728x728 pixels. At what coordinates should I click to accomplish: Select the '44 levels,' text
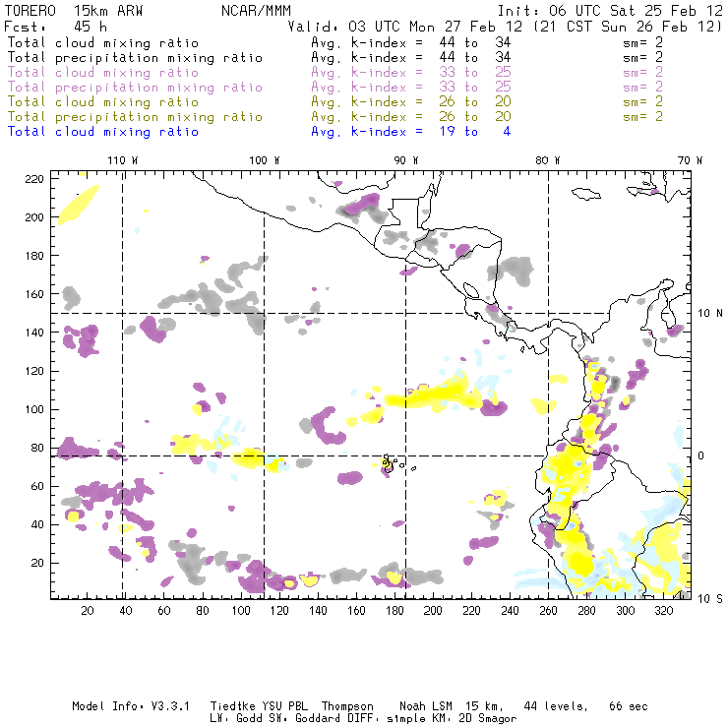point(556,706)
